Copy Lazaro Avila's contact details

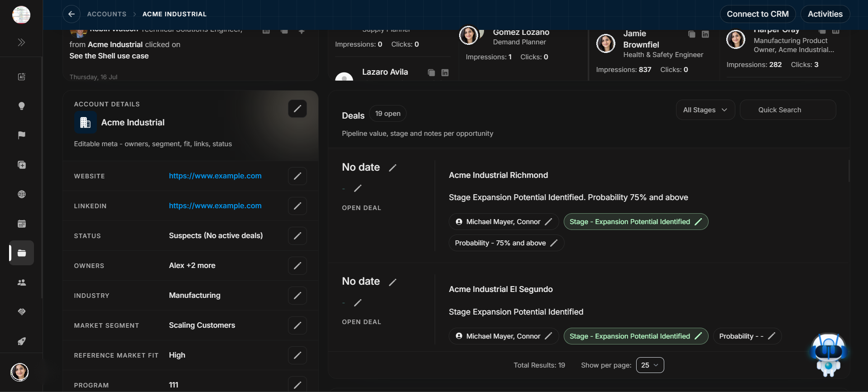point(432,72)
